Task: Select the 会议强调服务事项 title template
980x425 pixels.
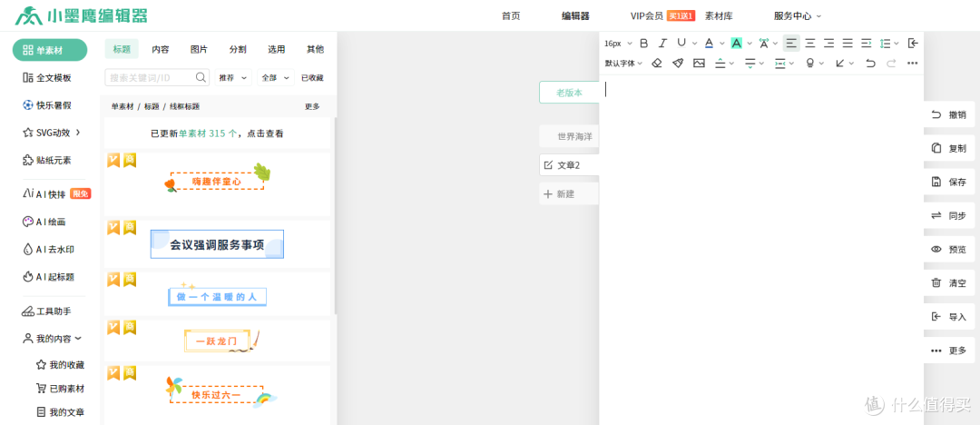Action: click(217, 244)
